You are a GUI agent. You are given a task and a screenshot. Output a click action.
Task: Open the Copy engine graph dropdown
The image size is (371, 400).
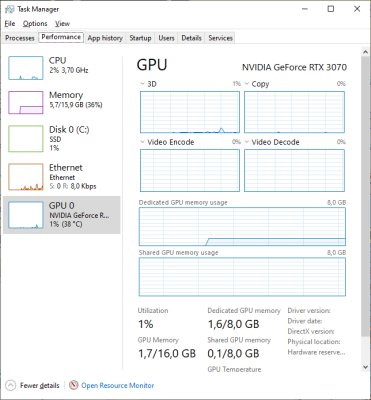[247, 84]
